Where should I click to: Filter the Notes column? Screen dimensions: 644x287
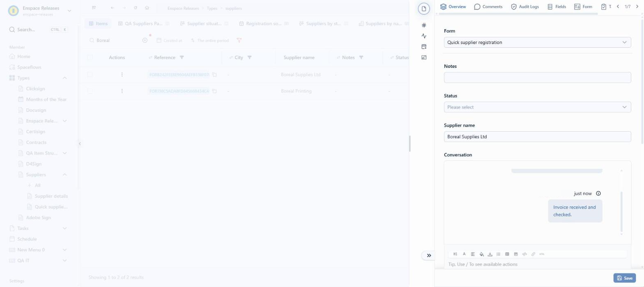pyautogui.click(x=361, y=58)
